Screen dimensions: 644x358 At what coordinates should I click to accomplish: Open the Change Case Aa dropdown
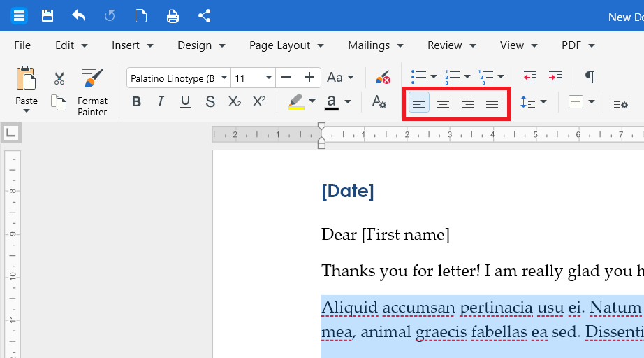tap(340, 78)
